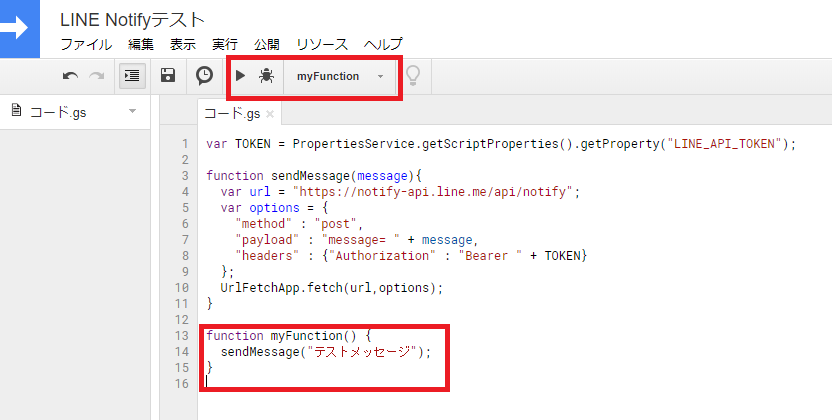Viewport: 832px width, 420px height.
Task: Click "payload" key on line 7
Action: click(267, 240)
